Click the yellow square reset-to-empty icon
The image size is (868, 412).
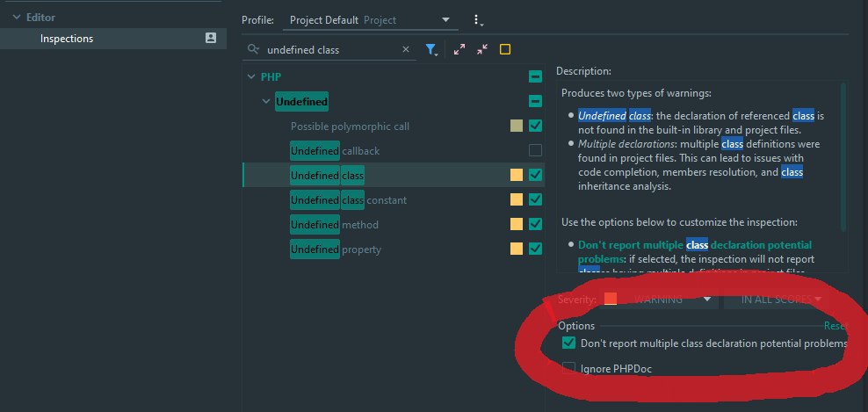point(505,50)
